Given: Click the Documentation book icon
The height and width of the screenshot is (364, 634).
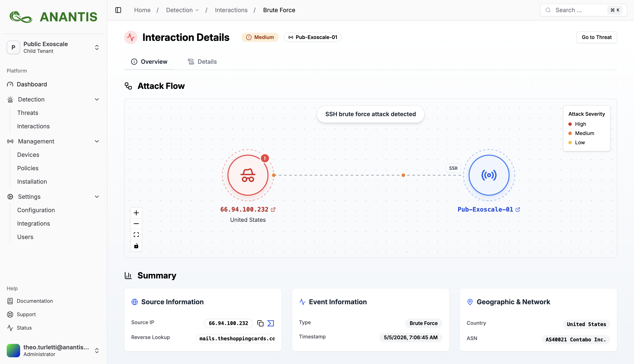Looking at the screenshot, I should [x=10, y=301].
